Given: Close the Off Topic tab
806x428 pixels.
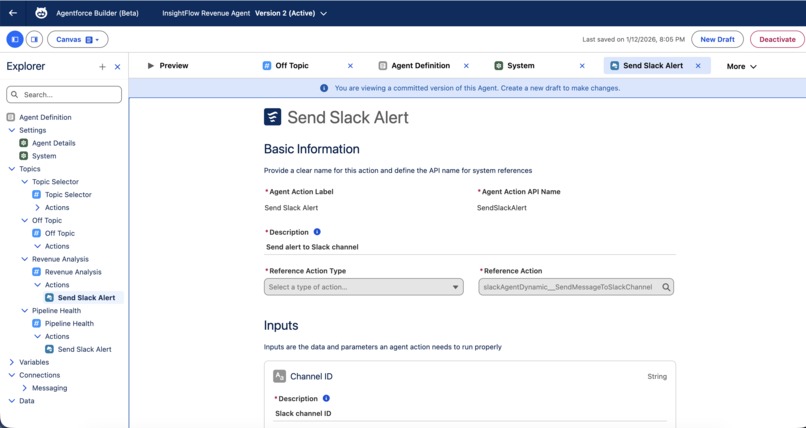Looking at the screenshot, I should 350,66.
